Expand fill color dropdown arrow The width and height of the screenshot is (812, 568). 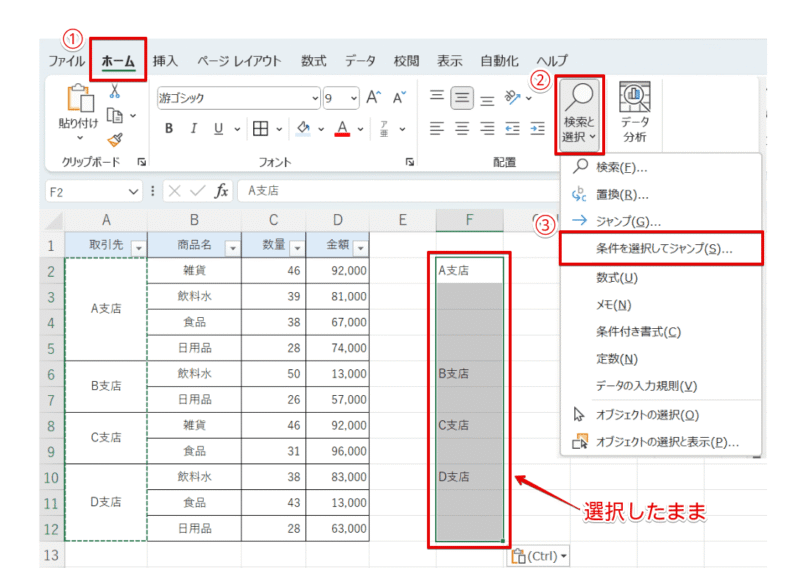click(321, 129)
